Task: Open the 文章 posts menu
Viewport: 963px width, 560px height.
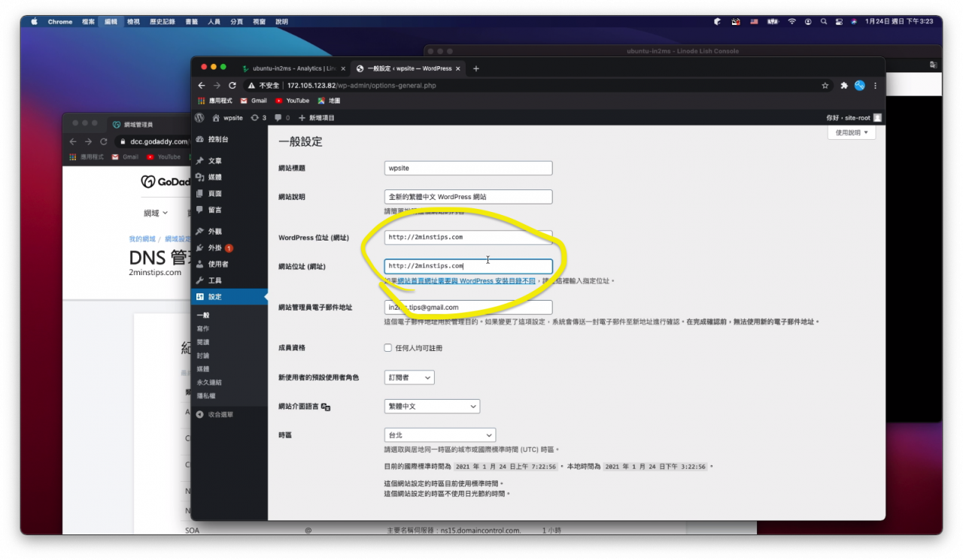Action: pyautogui.click(x=229, y=161)
